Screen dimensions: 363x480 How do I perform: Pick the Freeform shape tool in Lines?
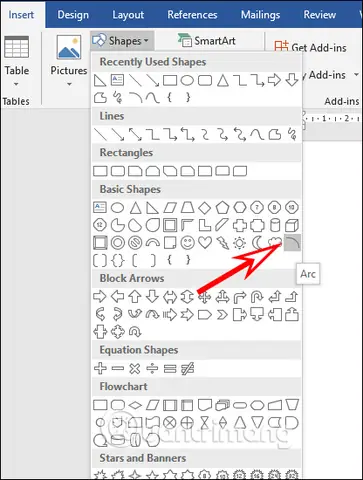pyautogui.click(x=275, y=134)
